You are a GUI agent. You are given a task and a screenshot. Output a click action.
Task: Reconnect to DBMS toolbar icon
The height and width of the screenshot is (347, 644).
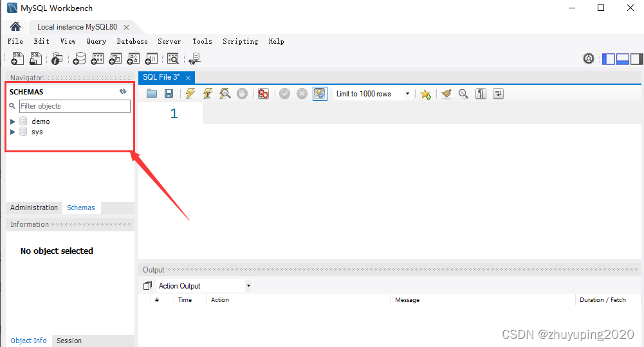pyautogui.click(x=195, y=58)
